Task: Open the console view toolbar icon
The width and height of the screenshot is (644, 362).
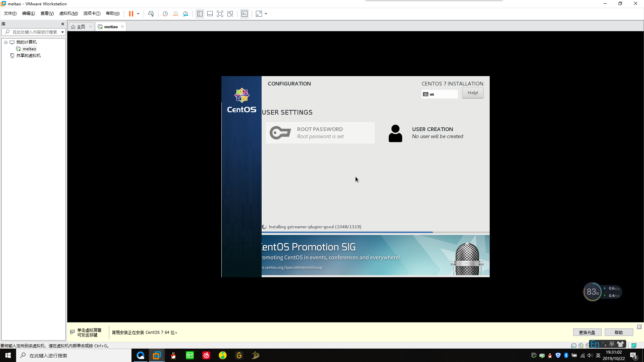Action: pyautogui.click(x=245, y=14)
